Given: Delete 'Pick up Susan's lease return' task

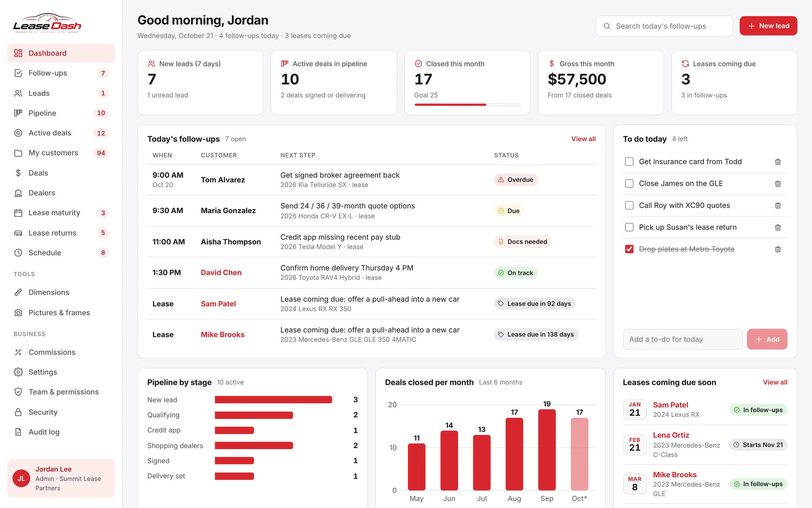Looking at the screenshot, I should pyautogui.click(x=777, y=228).
